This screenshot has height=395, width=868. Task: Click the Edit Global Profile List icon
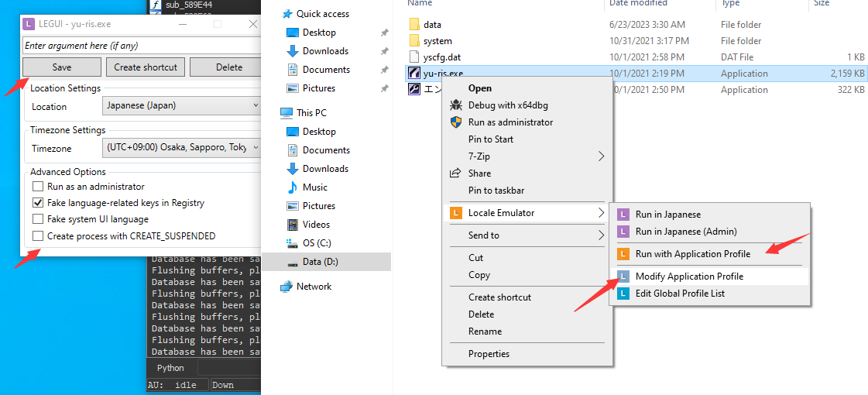624,294
